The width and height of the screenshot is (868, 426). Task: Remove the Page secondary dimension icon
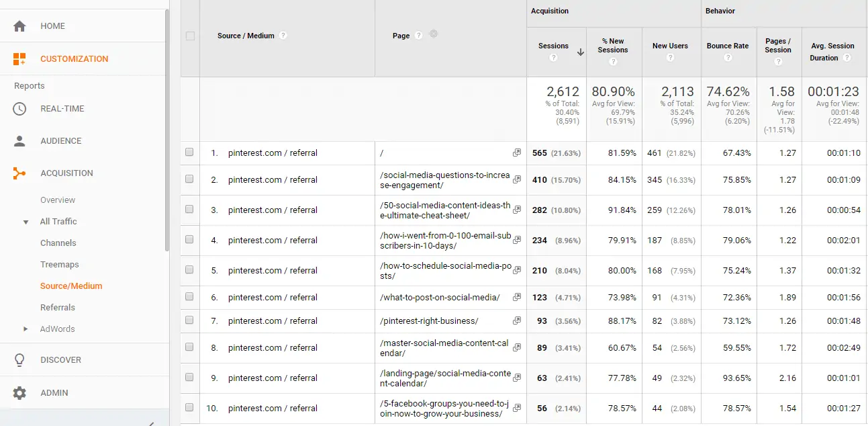pos(434,34)
